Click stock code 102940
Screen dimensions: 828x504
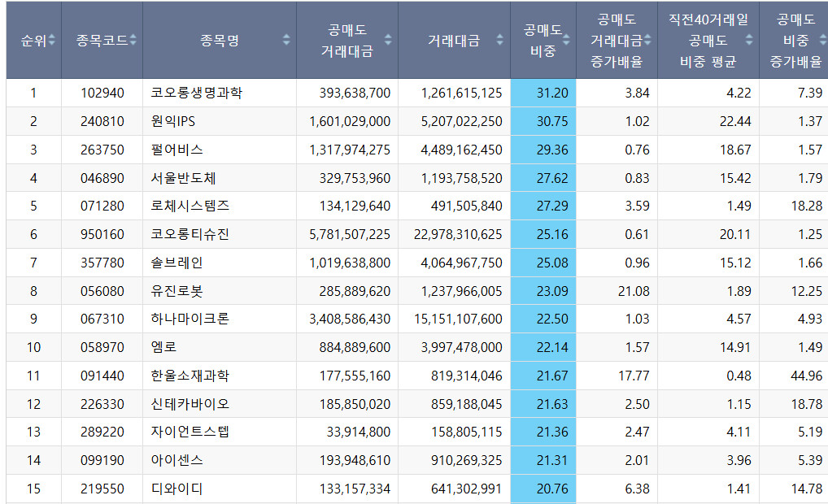pyautogui.click(x=102, y=93)
